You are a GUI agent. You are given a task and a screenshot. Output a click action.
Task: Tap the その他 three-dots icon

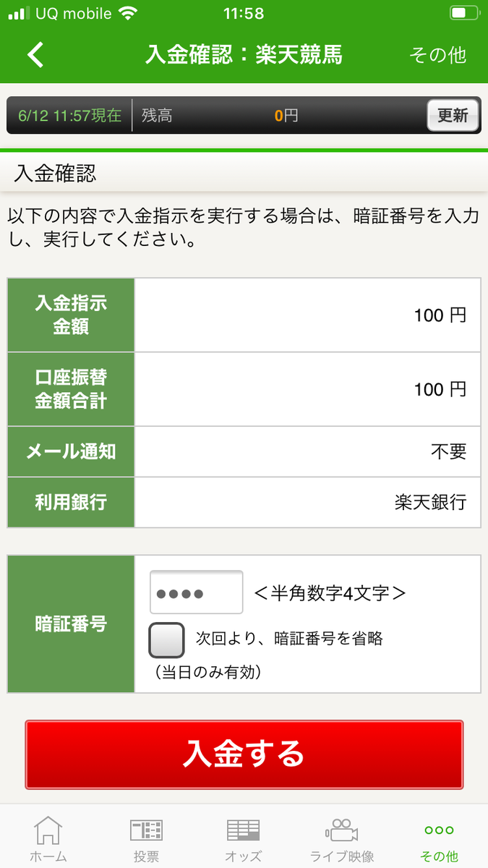(439, 832)
